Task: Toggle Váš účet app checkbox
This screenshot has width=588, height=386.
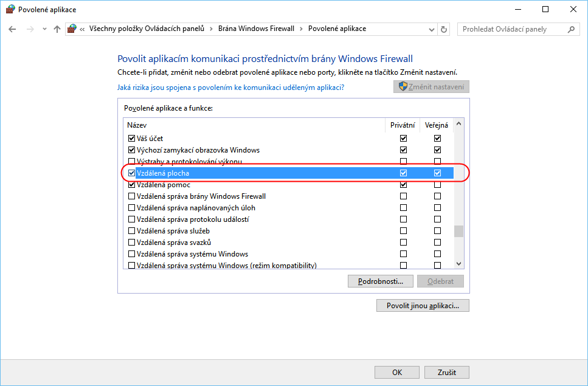Action: coord(131,138)
